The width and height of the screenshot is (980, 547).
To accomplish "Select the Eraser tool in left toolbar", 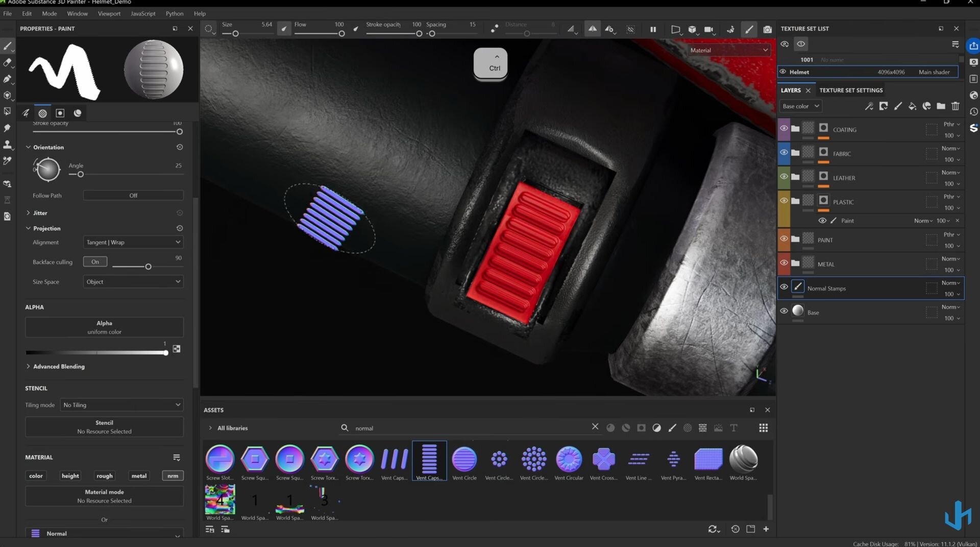I will (x=7, y=62).
